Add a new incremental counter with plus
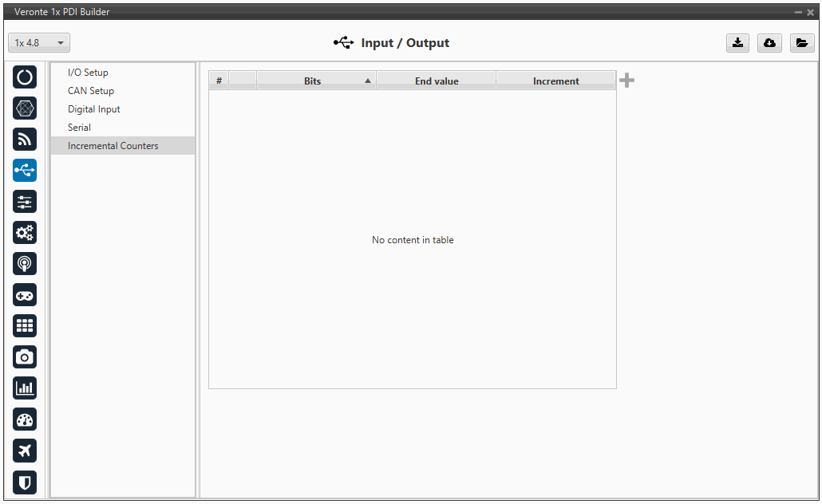 point(627,81)
